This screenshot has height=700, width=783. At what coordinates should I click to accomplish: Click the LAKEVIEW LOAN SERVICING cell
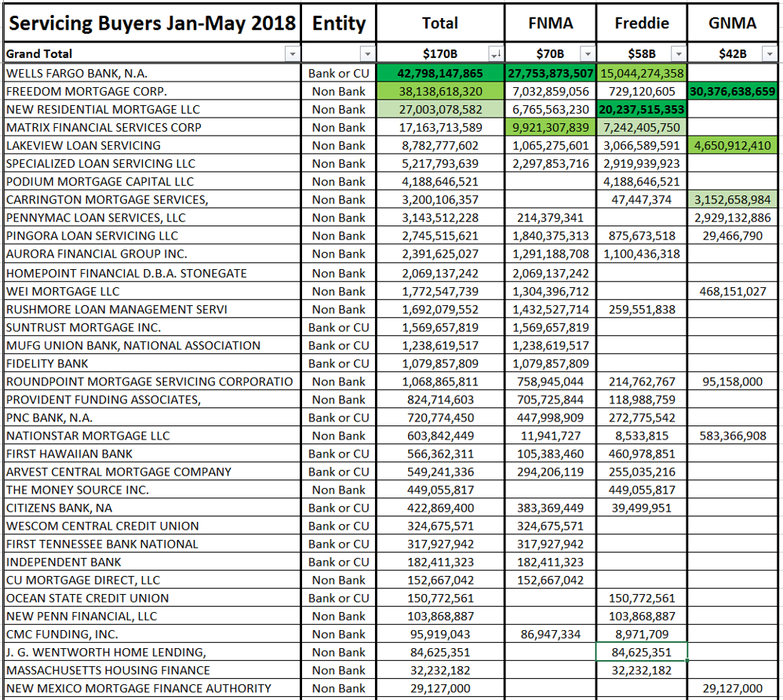click(x=152, y=145)
